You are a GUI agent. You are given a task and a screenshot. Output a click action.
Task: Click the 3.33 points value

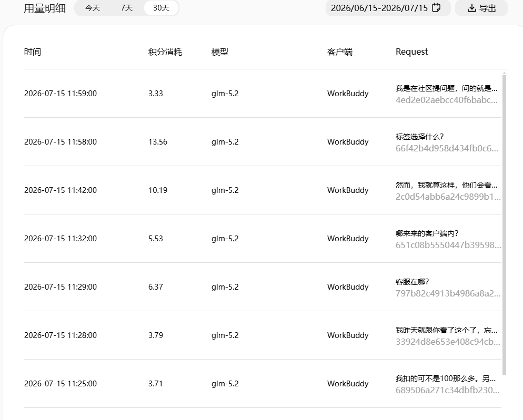156,94
